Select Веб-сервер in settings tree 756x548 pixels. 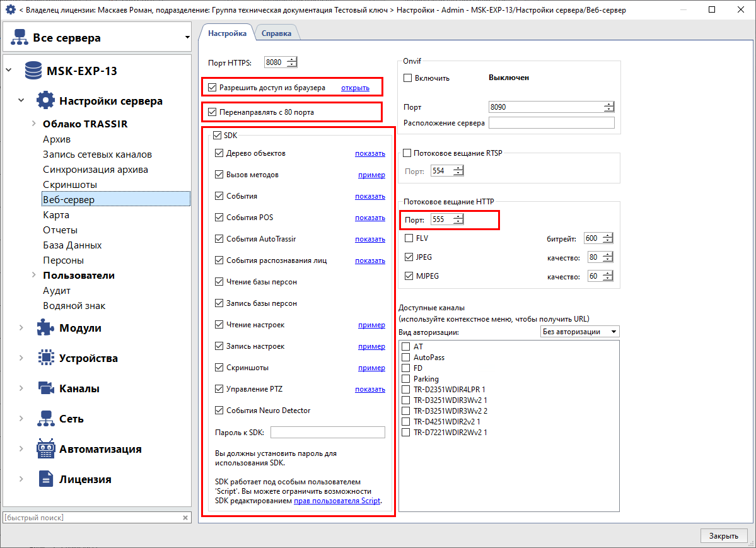pyautogui.click(x=116, y=200)
